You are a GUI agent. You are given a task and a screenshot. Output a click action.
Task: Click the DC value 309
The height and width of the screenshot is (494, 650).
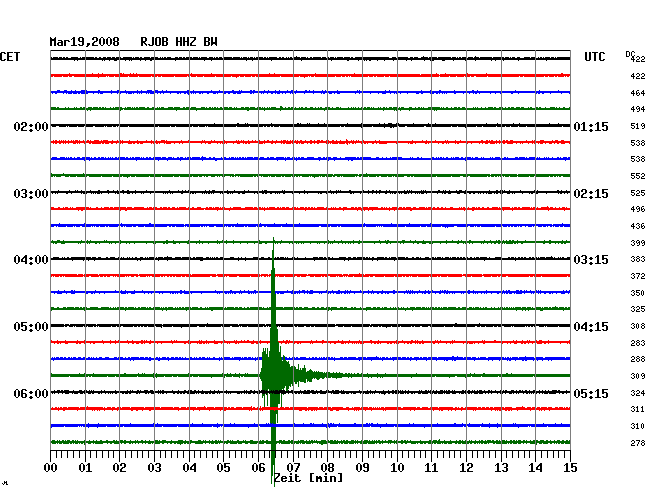[x=638, y=376]
